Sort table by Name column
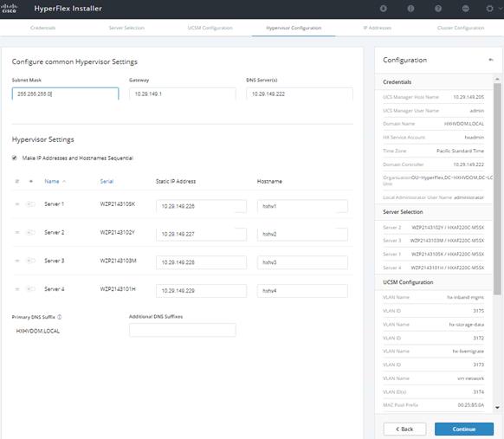Screen dimensions: 504x439 coord(52,181)
